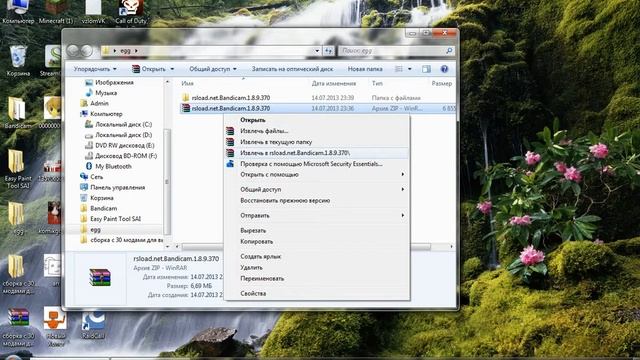Change view using the view icon

pyautogui.click(x=399, y=69)
